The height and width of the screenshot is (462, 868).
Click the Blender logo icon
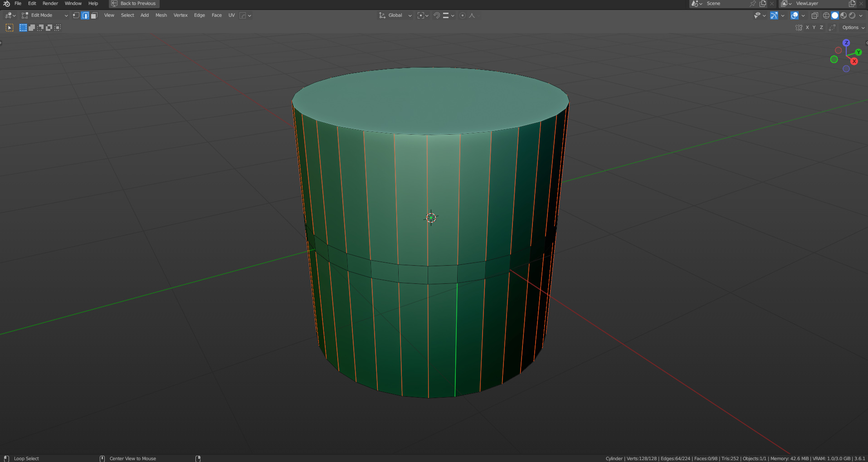click(6, 4)
